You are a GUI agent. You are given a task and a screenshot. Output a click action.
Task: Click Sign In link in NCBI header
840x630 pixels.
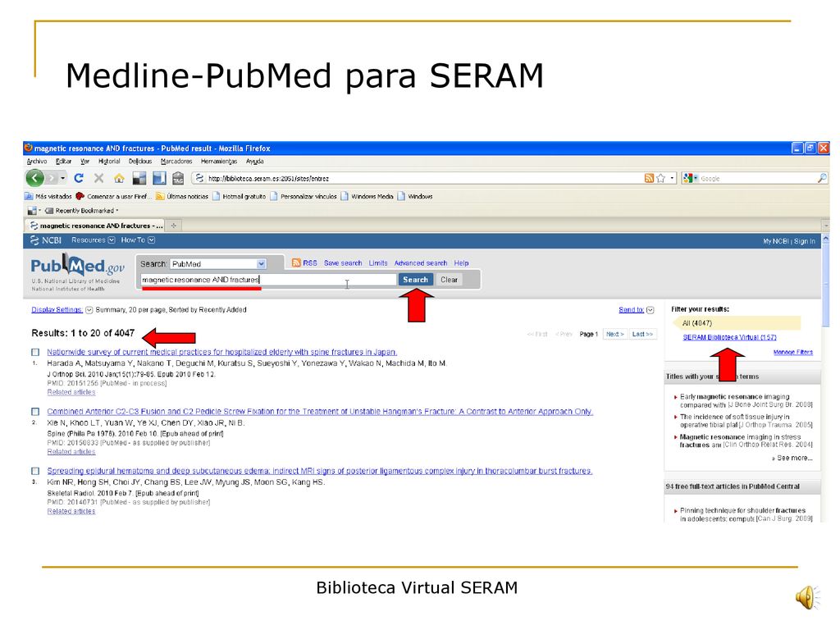pos(804,241)
